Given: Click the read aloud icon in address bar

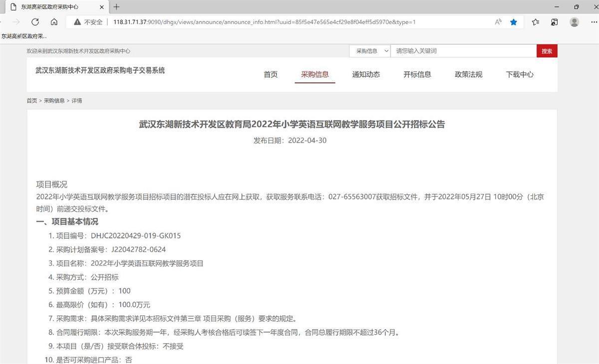Looking at the screenshot, I should pyautogui.click(x=498, y=22).
